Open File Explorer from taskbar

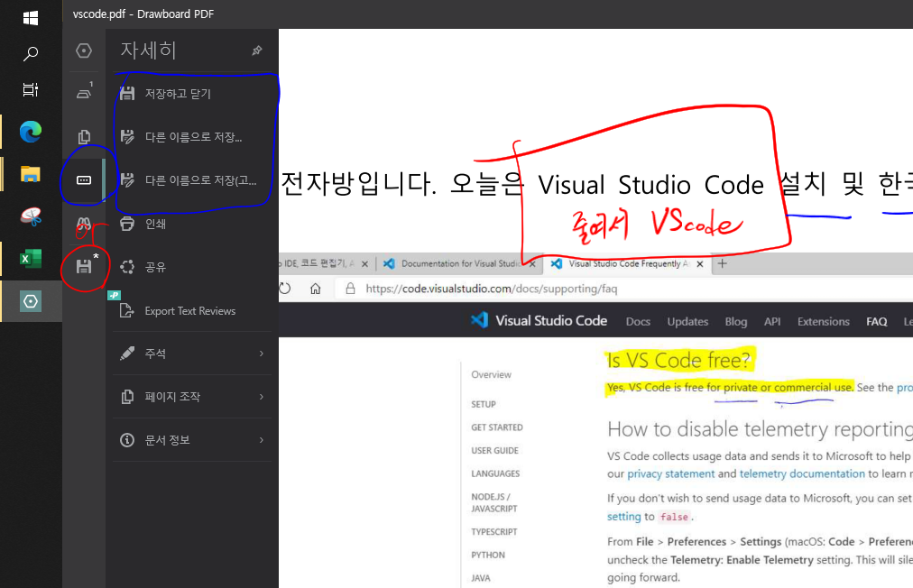[31, 173]
